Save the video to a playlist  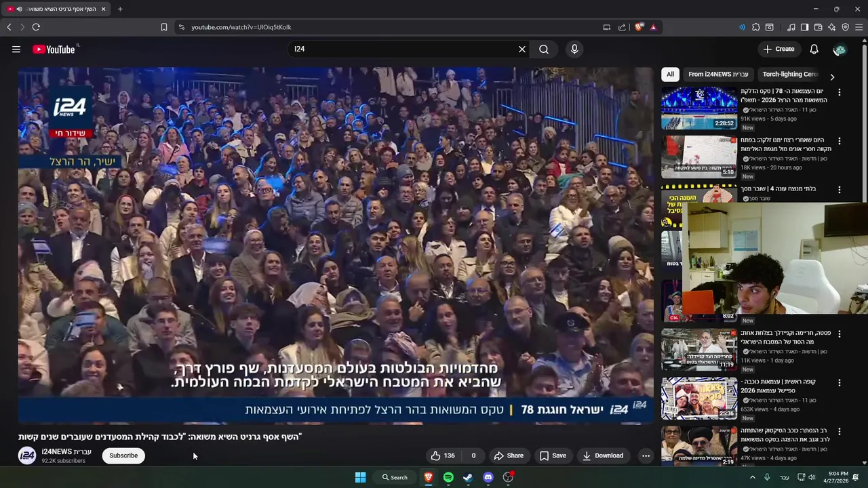point(553,455)
